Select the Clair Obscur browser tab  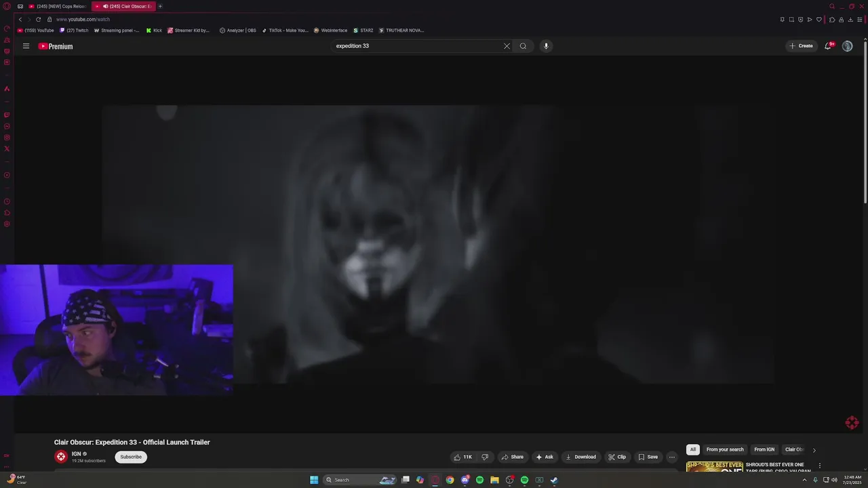pyautogui.click(x=124, y=6)
